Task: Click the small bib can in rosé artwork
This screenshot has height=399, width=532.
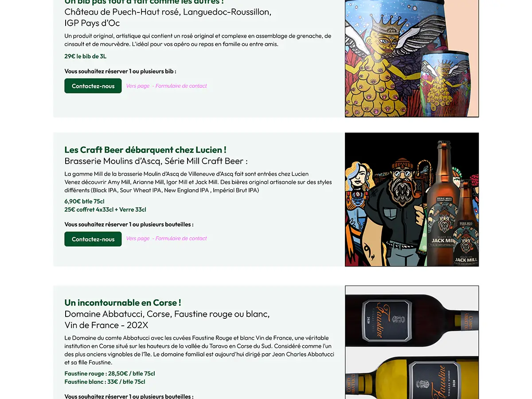Action: [x=445, y=83]
